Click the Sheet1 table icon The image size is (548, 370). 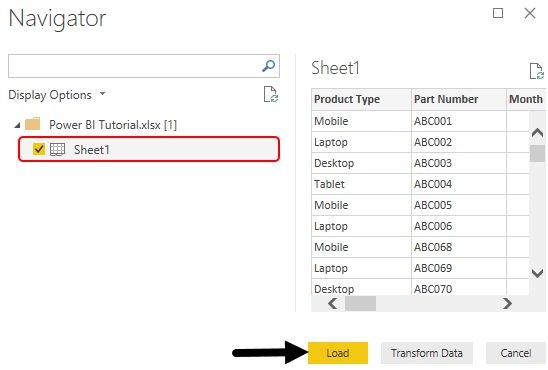click(x=57, y=150)
